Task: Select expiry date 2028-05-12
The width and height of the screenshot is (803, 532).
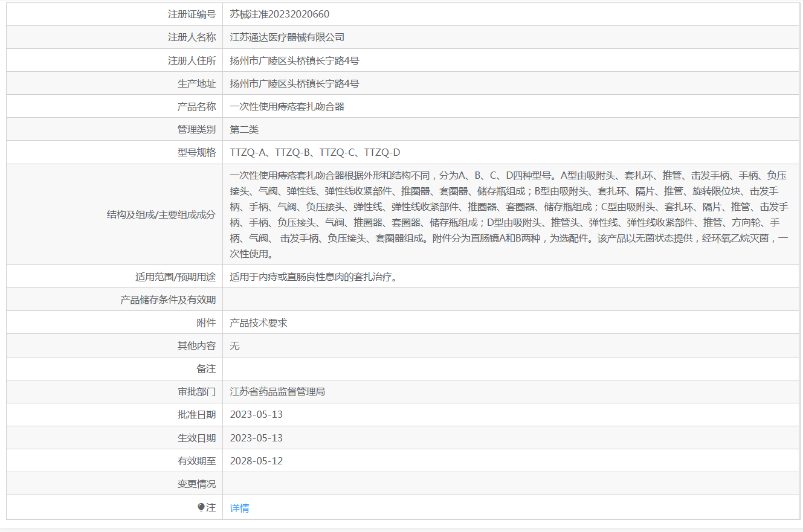Action: click(x=256, y=461)
